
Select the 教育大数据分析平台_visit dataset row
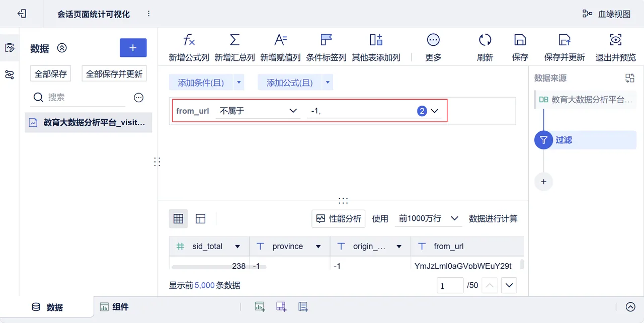[x=89, y=122]
